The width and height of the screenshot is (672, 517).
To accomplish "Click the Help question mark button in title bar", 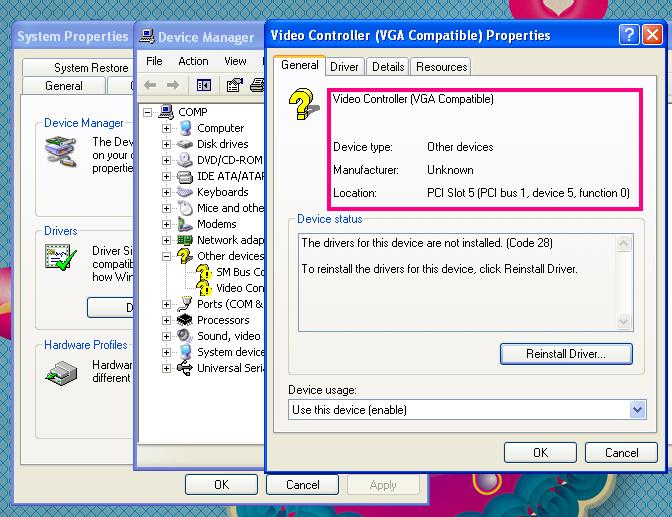I will (x=629, y=35).
